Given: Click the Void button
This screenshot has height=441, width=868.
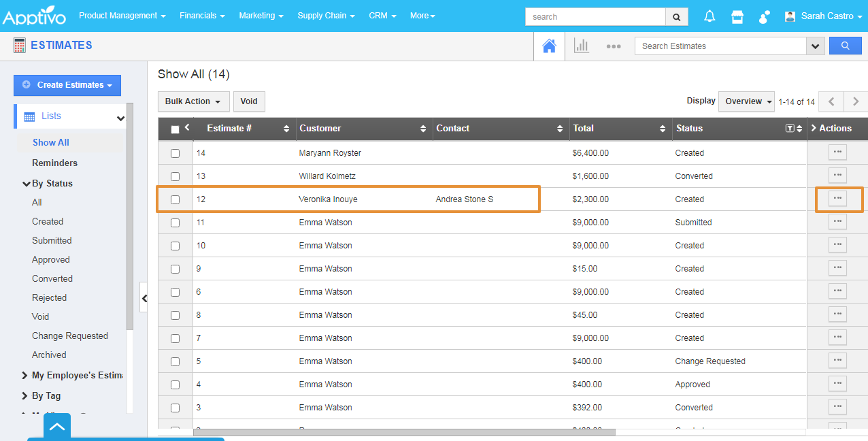Looking at the screenshot, I should [x=249, y=101].
